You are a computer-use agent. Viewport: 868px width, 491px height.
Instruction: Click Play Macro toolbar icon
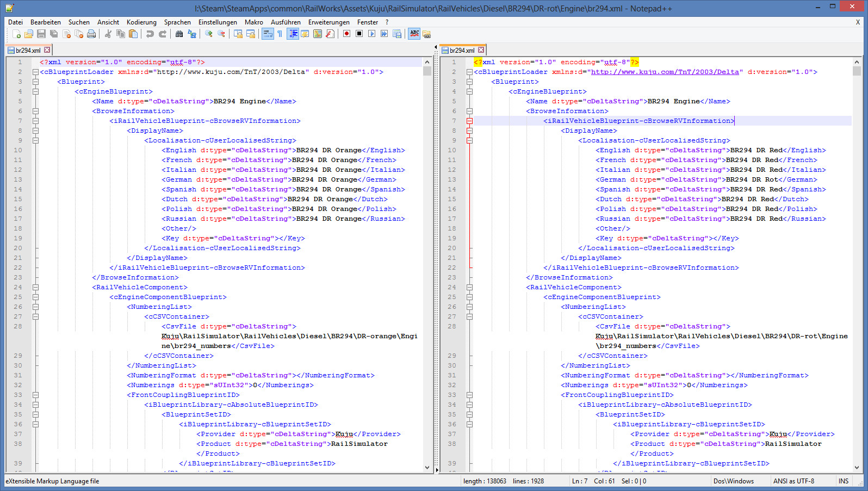tap(371, 34)
